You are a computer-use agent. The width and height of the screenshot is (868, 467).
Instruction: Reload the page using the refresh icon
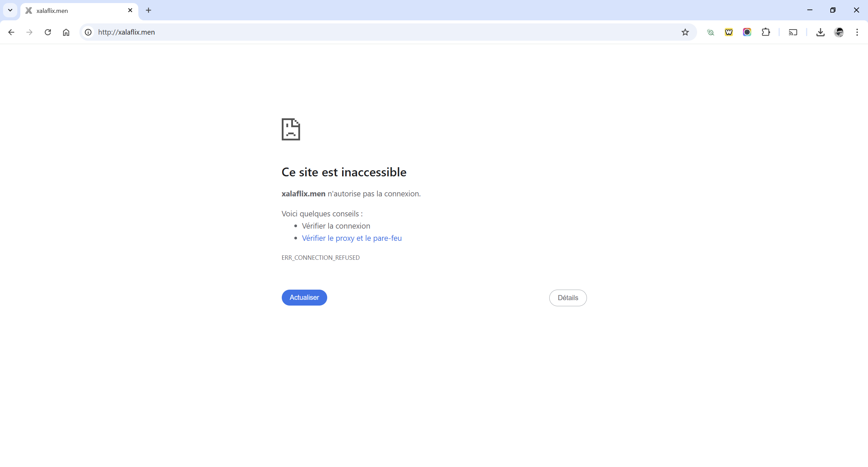tap(47, 32)
